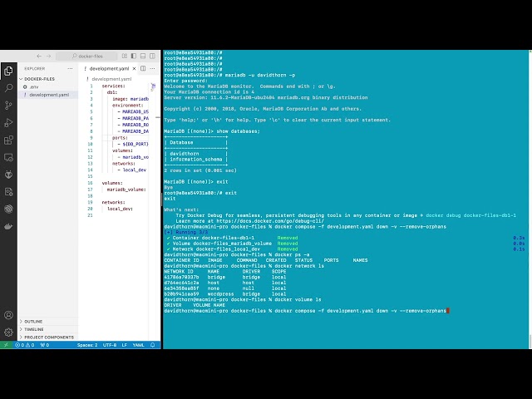The width and height of the screenshot is (532, 399).
Task: Open the remote window indicator in status bar
Action: pyautogui.click(x=6, y=345)
